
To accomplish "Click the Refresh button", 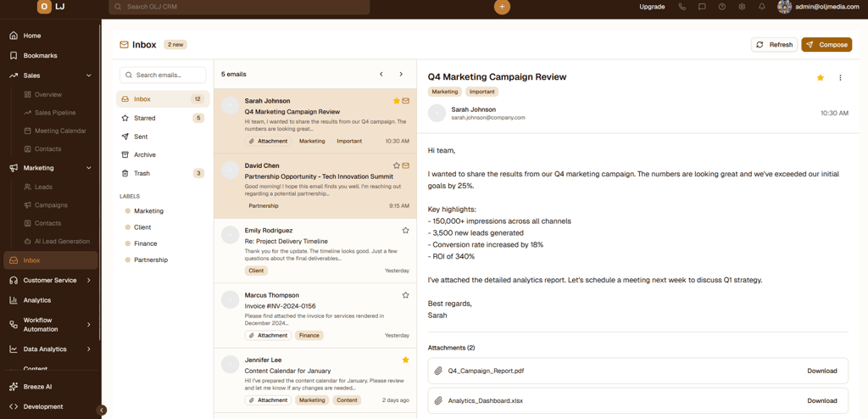I will (x=774, y=45).
